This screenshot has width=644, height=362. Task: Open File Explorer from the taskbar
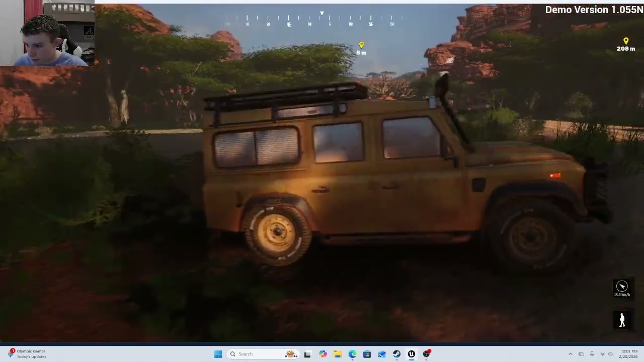pos(338,354)
